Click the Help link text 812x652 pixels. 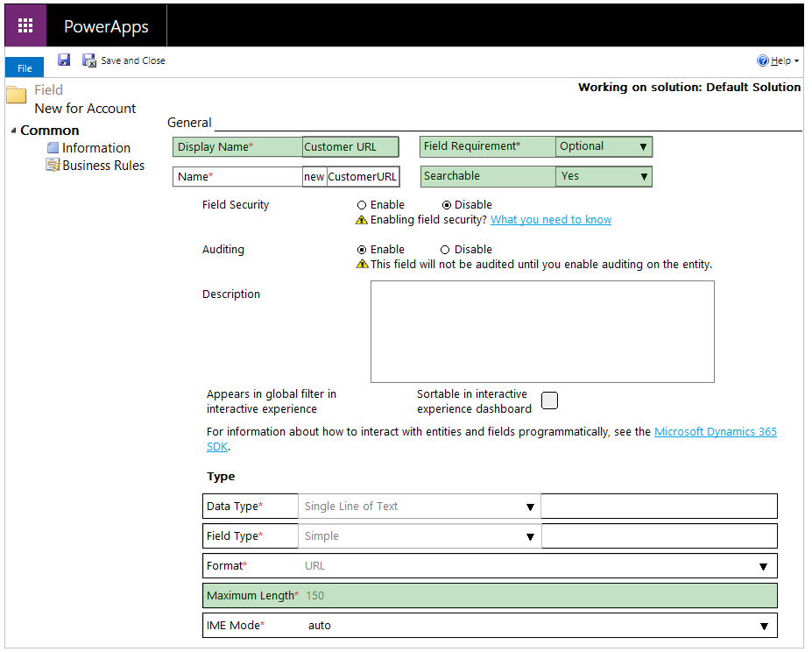[x=781, y=60]
